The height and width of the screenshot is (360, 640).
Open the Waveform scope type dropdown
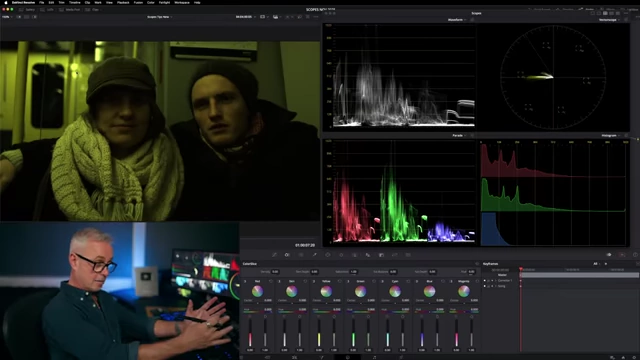click(x=457, y=20)
